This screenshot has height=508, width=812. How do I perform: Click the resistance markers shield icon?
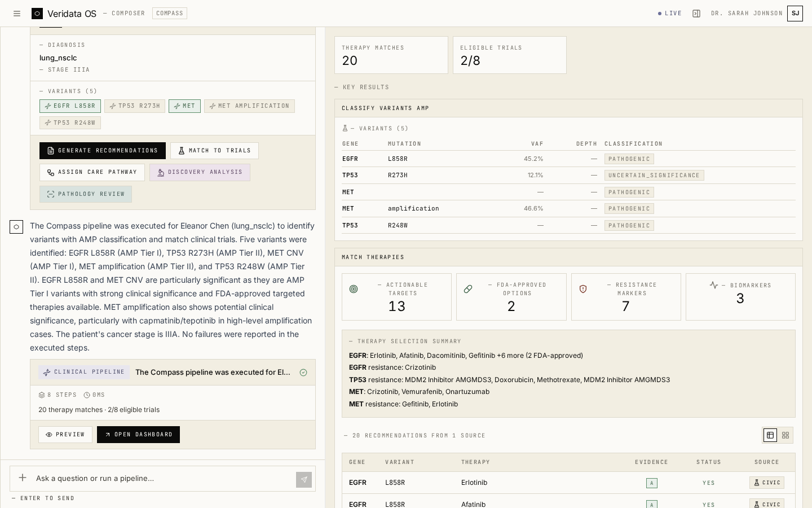pyautogui.click(x=583, y=289)
